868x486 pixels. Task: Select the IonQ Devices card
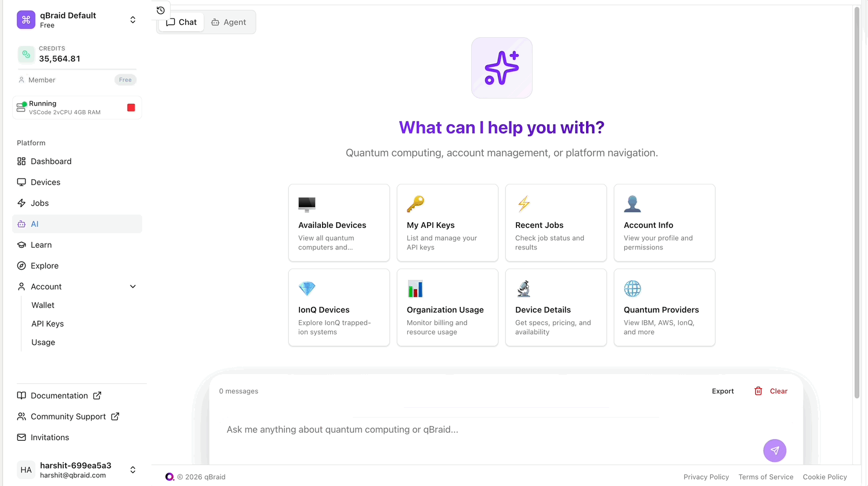(339, 307)
